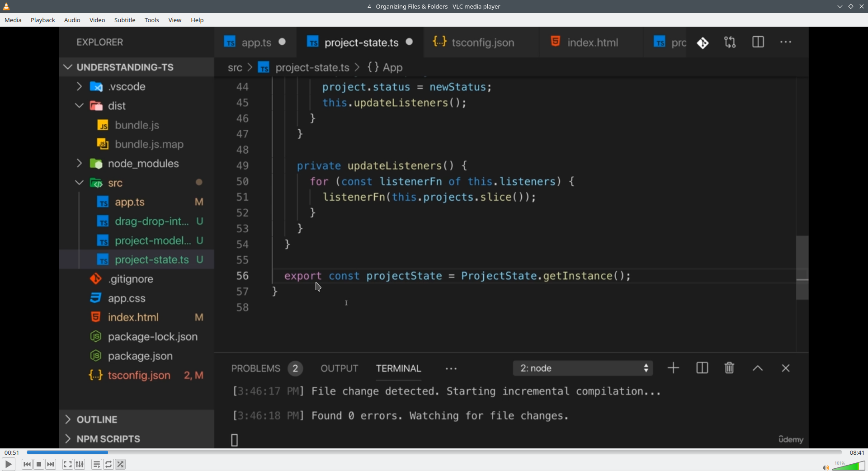Toggle random shuffle mode
The height and width of the screenshot is (471, 868).
[121, 464]
